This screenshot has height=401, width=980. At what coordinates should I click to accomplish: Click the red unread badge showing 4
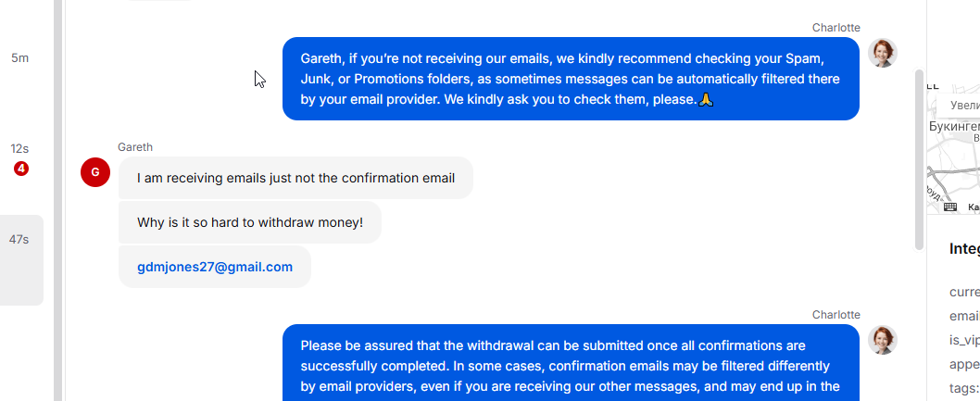pos(20,169)
